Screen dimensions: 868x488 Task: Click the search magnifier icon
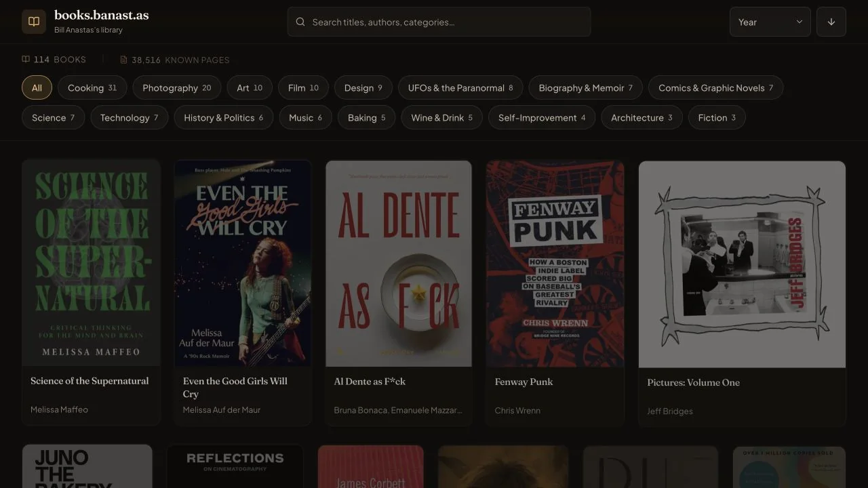pyautogui.click(x=300, y=22)
